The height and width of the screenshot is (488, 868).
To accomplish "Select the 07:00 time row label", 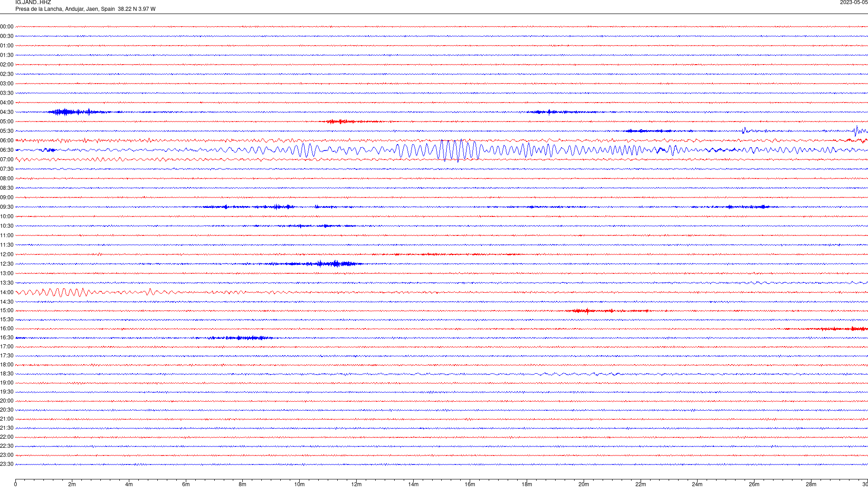I will coord(7,160).
